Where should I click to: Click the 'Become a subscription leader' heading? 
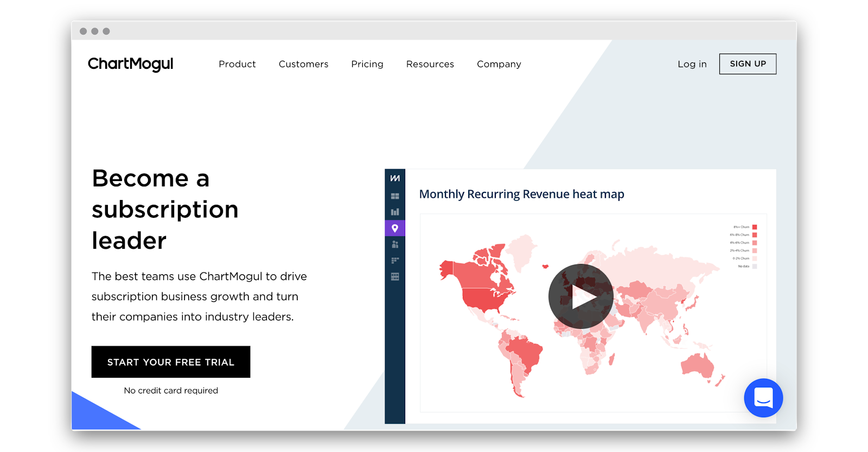point(165,209)
